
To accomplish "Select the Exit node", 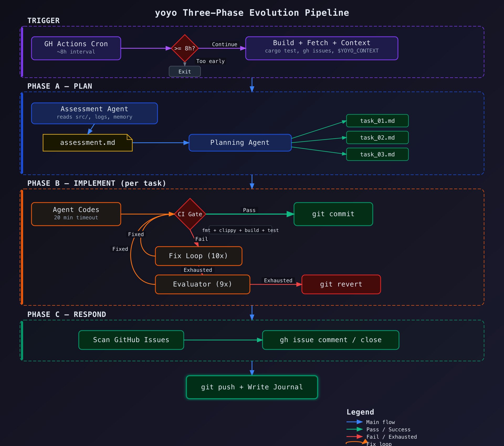I will 185,71.
